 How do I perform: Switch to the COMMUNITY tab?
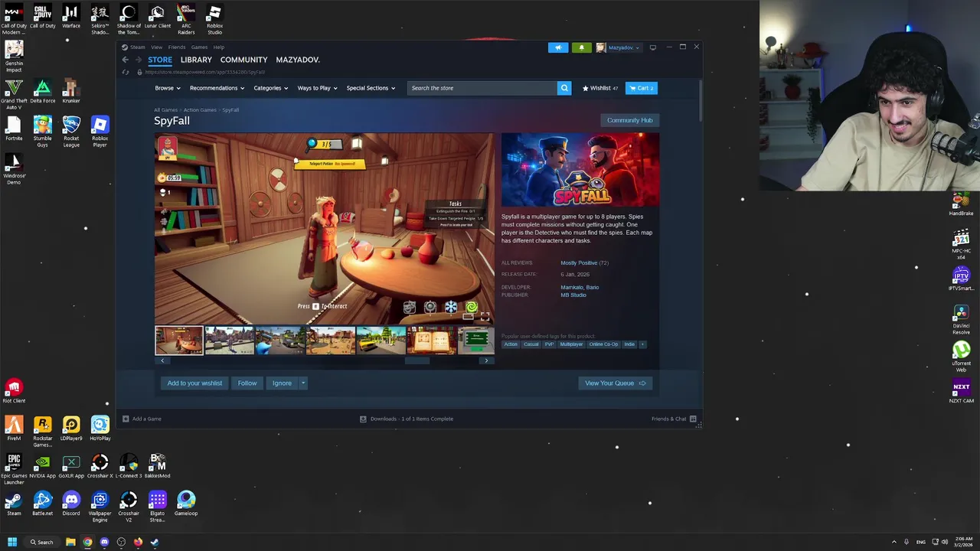pos(243,60)
